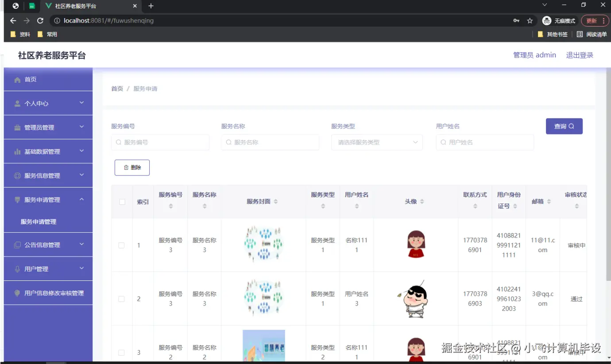
Task: Open the 服务类型 dropdown selector
Action: pos(377,142)
